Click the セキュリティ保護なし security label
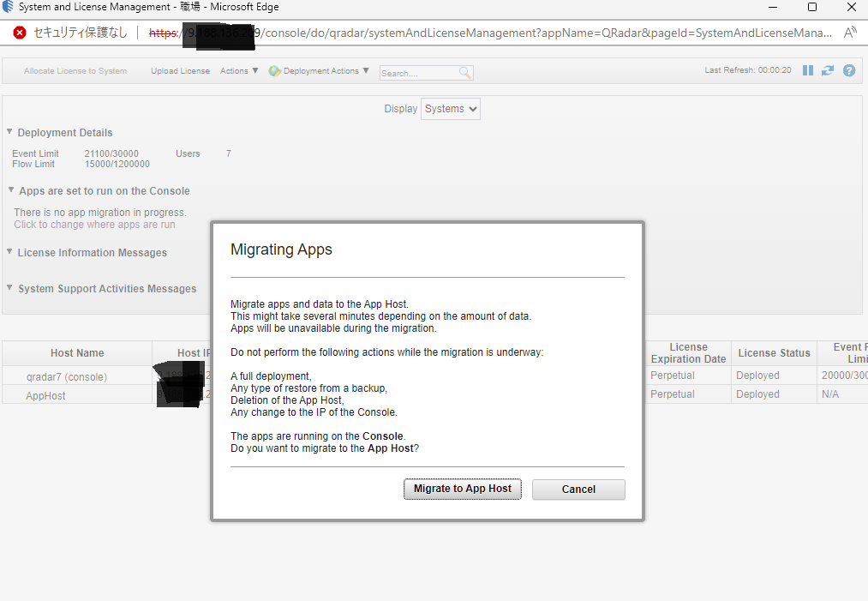The height and width of the screenshot is (601, 868). 81,33
